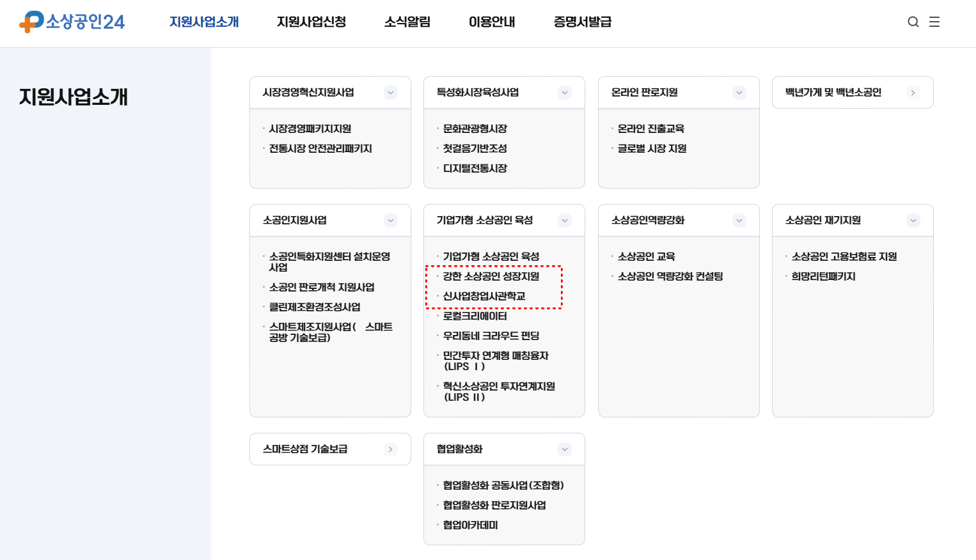This screenshot has height=560, width=976.
Task: Open the 디지털전통시장 link
Action: [x=475, y=167]
